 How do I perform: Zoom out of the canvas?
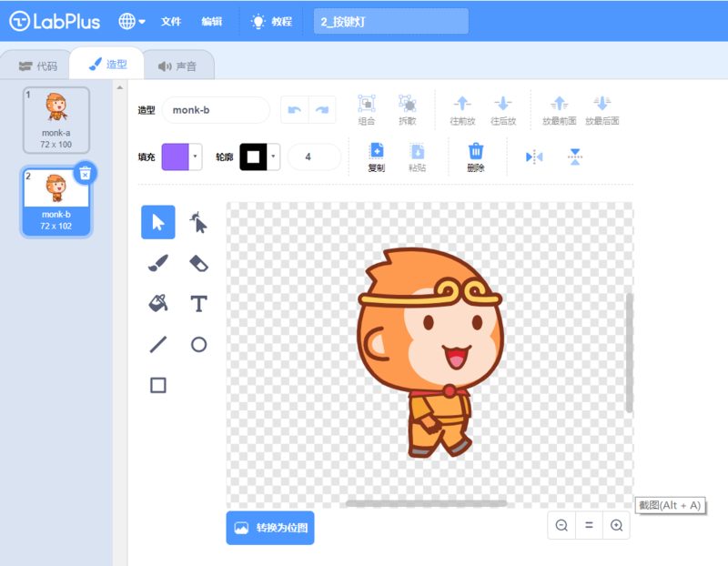561,525
